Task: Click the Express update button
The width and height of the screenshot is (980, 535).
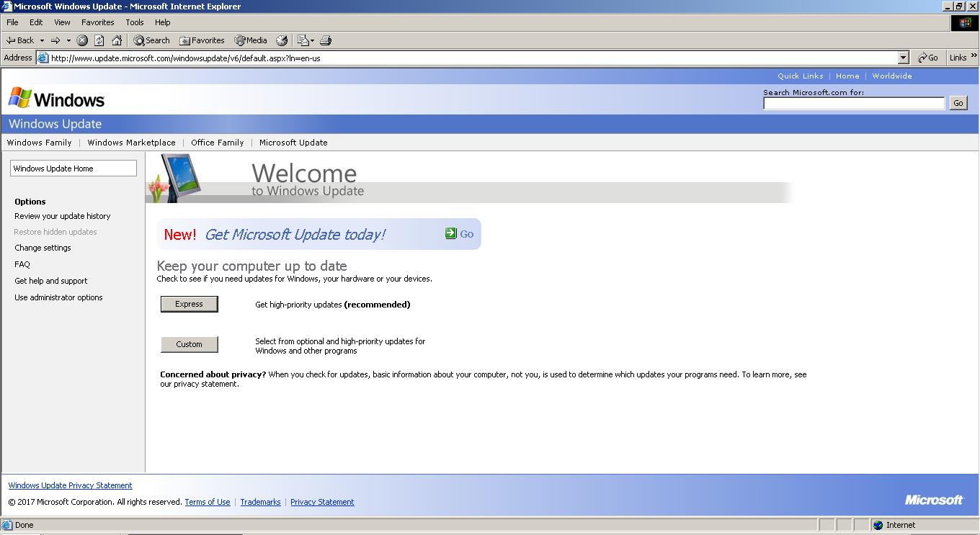Action: 189,304
